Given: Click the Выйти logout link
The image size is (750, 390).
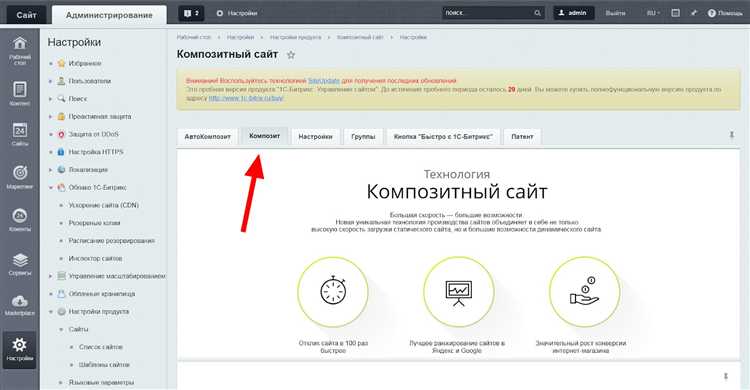Looking at the screenshot, I should coord(615,13).
